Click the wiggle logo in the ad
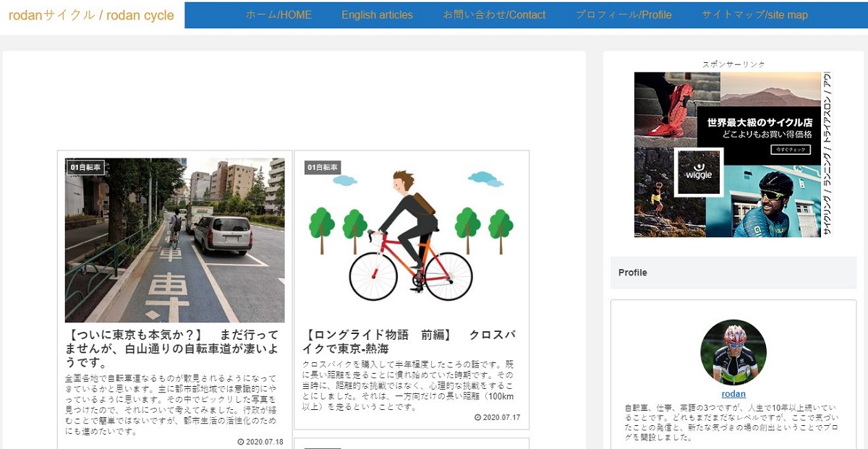This screenshot has width=868, height=449. 699,172
